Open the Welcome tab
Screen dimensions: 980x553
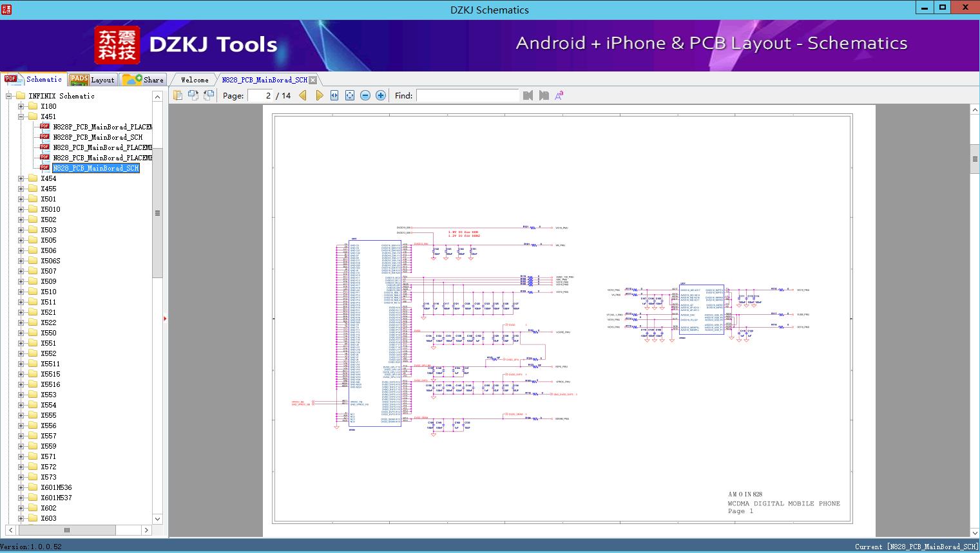194,80
